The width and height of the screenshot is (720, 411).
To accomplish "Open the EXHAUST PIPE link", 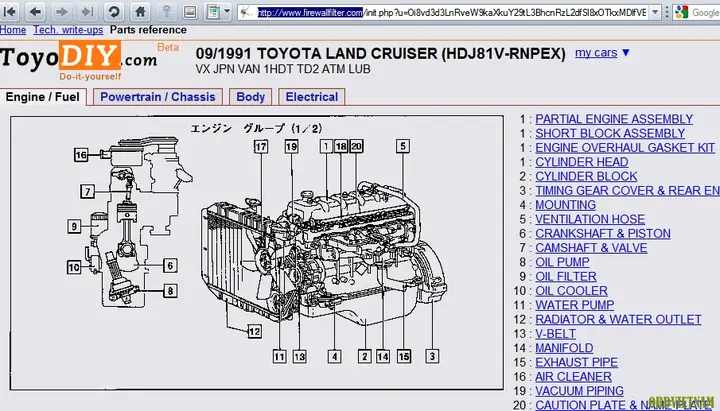I will pos(576,362).
